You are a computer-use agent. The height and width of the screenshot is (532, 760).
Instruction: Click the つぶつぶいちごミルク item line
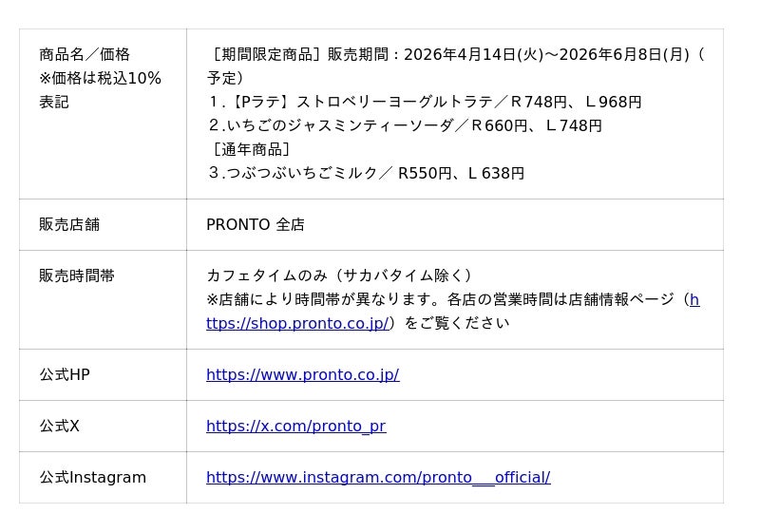click(x=365, y=173)
